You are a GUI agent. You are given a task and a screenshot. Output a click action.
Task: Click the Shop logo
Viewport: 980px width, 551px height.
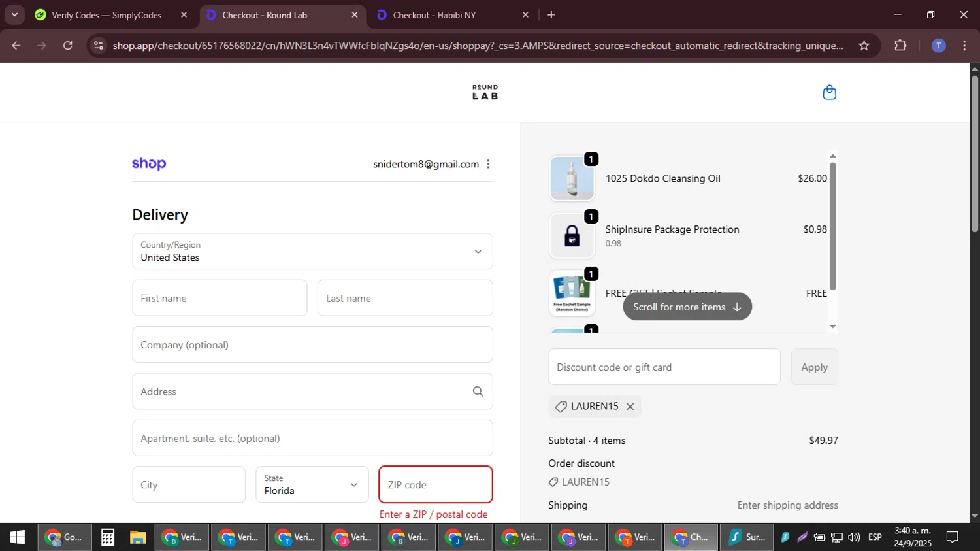tap(149, 164)
